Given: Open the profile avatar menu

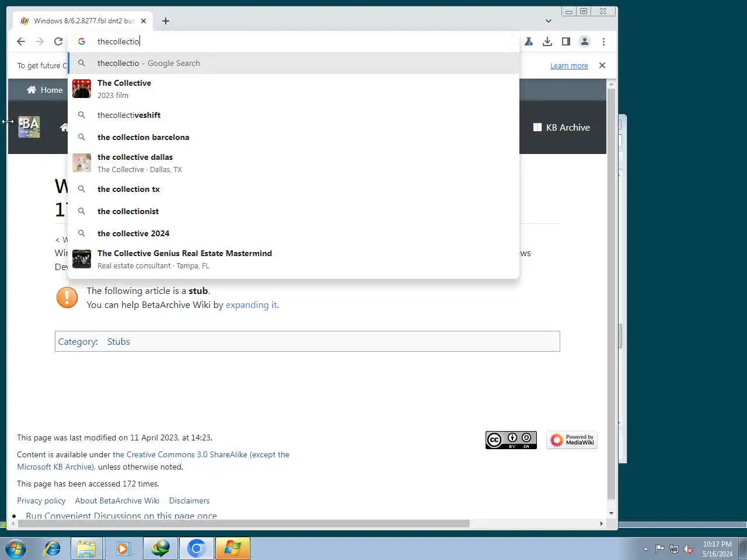Looking at the screenshot, I should 585,41.
